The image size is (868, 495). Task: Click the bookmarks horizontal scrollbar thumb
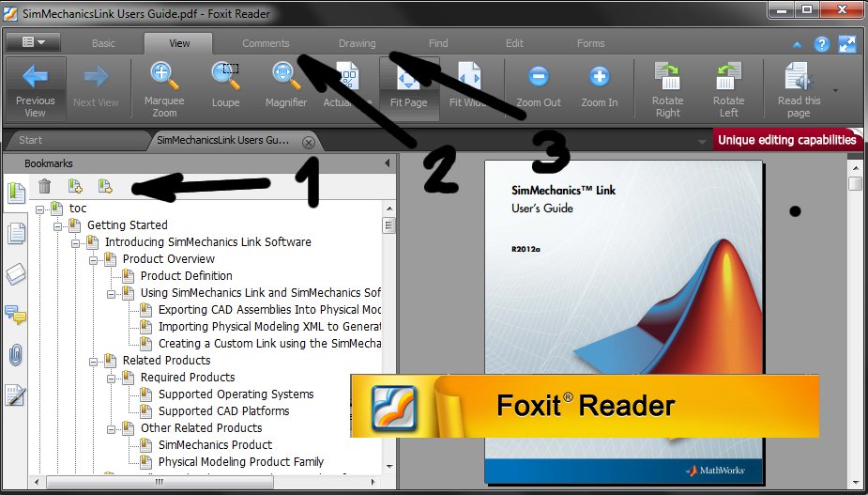click(160, 482)
